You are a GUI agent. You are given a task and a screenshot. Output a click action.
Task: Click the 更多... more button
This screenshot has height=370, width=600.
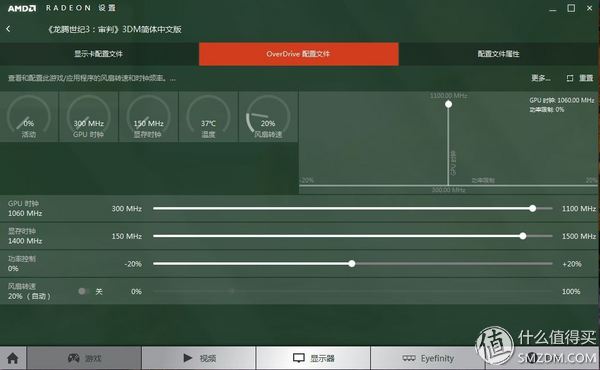pos(541,78)
